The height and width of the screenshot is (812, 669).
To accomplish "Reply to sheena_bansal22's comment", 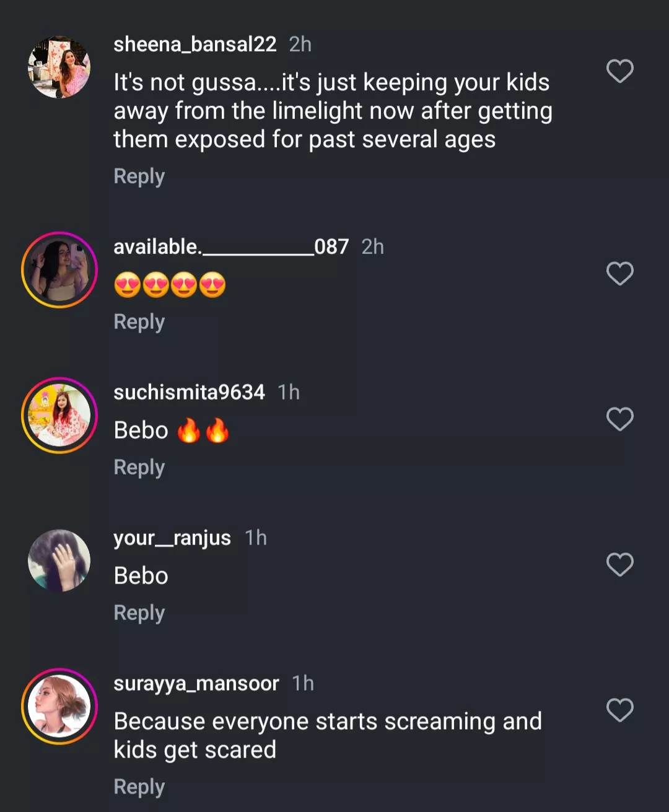I will pos(139,177).
